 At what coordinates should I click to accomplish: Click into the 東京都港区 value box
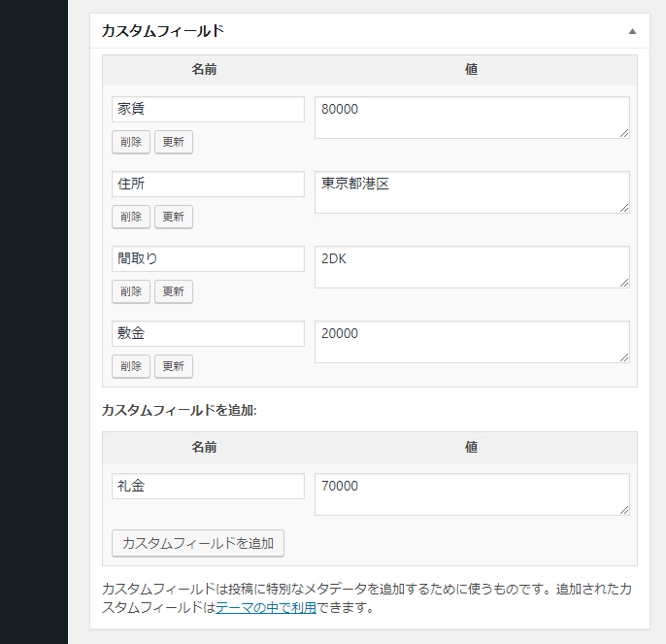pyautogui.click(x=472, y=191)
